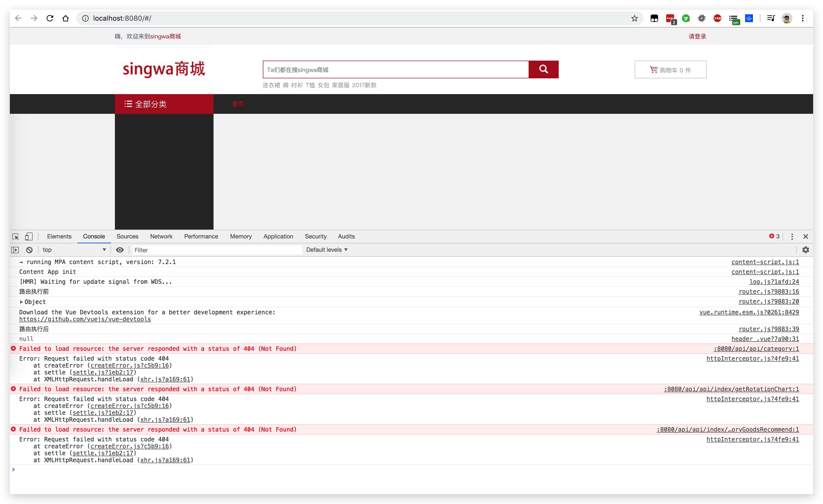
Task: Click the 首页 home menu item
Action: tap(237, 104)
